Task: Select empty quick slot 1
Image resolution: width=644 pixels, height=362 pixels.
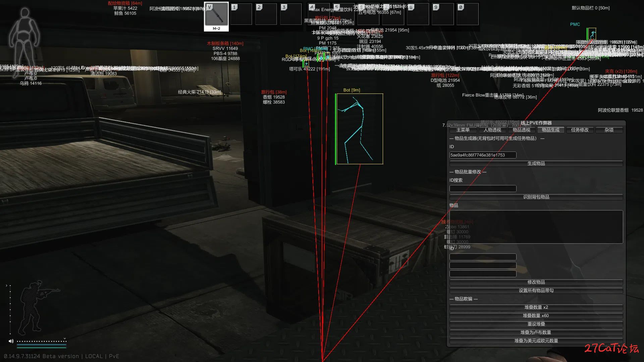Action: tap(241, 14)
